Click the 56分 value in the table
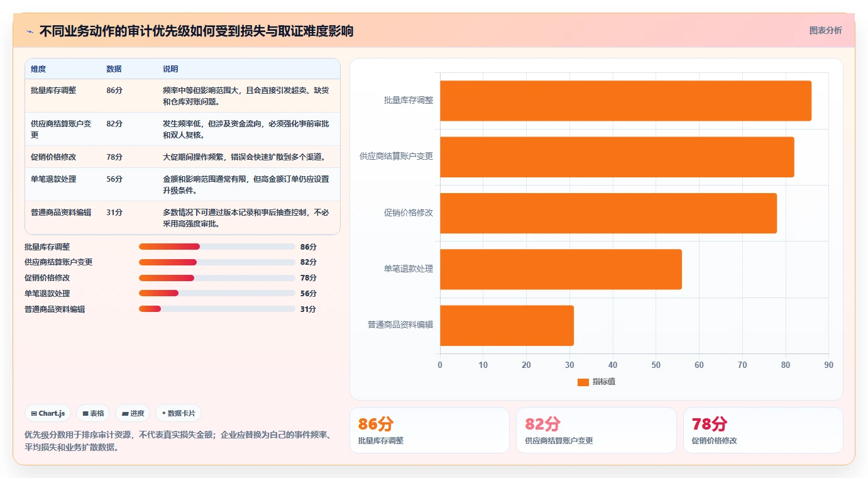The width and height of the screenshot is (868, 478). (x=114, y=179)
